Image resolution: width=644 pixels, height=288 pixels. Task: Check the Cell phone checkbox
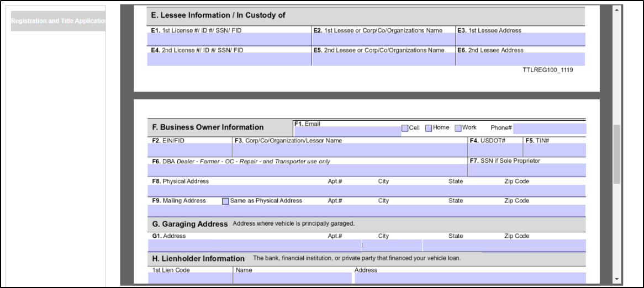click(405, 128)
